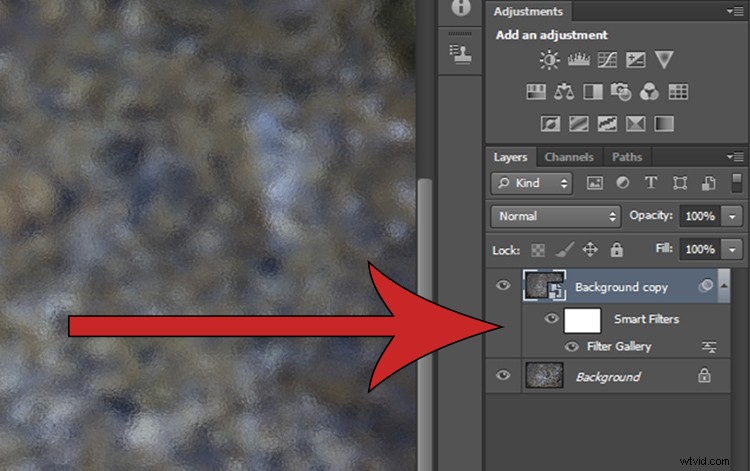Viewport: 750px width, 471px height.
Task: Add a Vibrance adjustment
Action: coord(664,60)
